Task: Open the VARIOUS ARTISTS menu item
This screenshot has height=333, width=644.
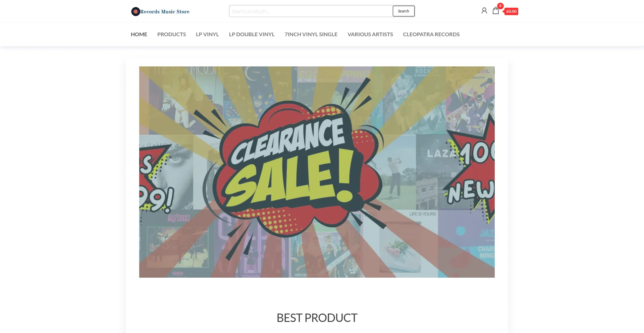Action: coord(370,34)
